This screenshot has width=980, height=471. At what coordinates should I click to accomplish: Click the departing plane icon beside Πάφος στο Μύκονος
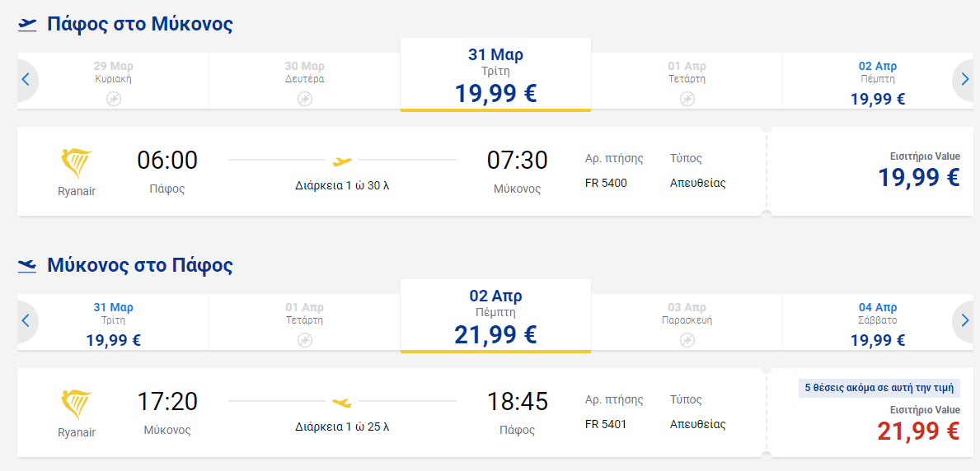click(x=27, y=25)
